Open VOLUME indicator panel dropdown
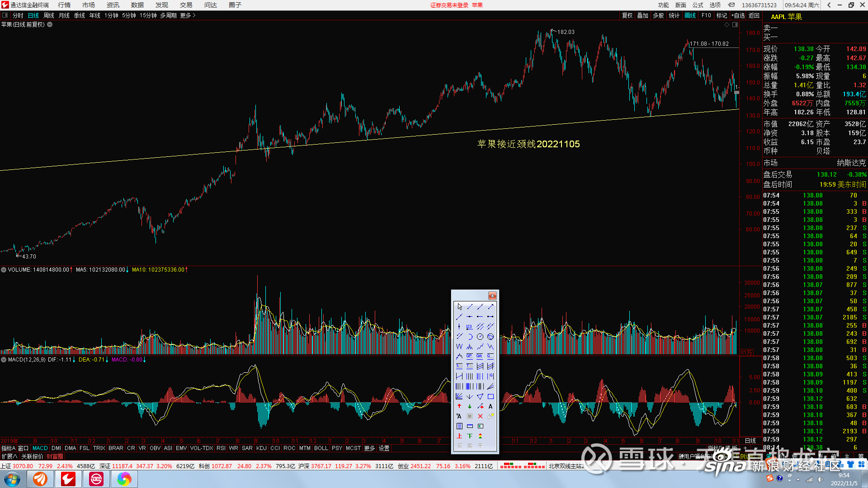The width and height of the screenshot is (868, 488). click(x=4, y=270)
